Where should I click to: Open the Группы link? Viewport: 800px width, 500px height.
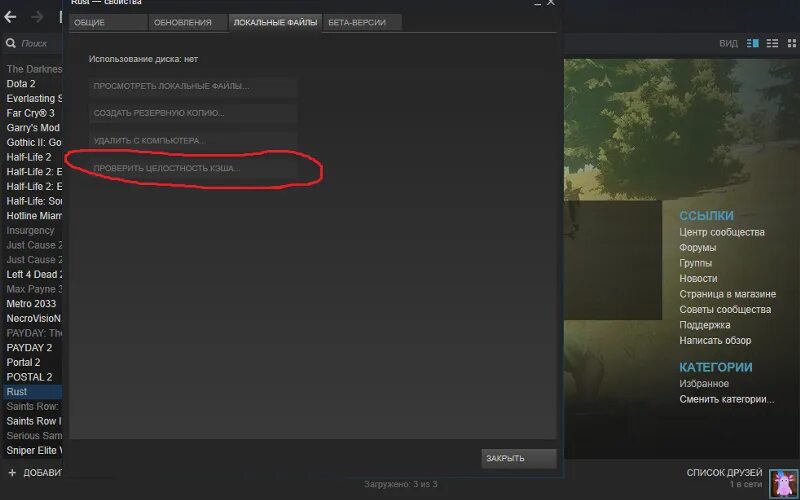tap(695, 263)
